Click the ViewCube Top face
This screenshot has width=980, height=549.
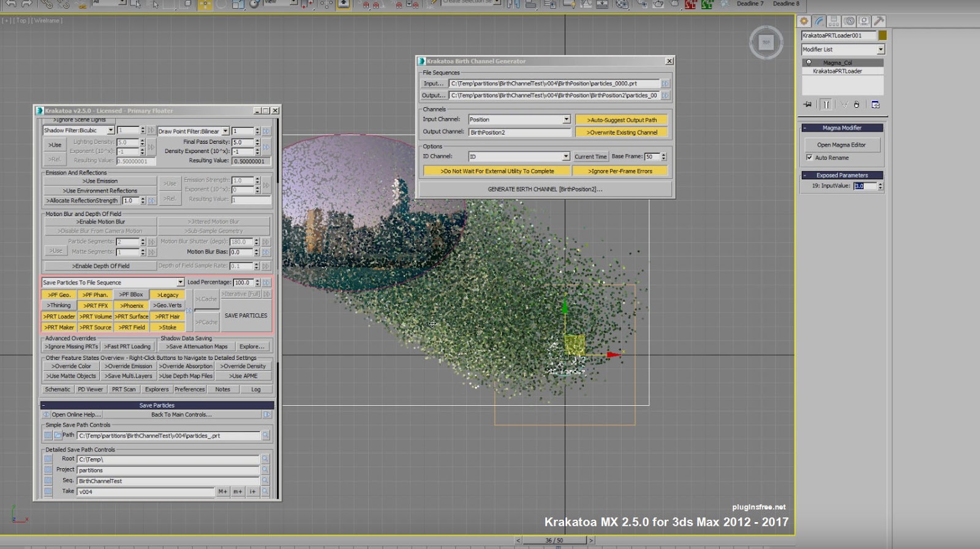point(766,42)
